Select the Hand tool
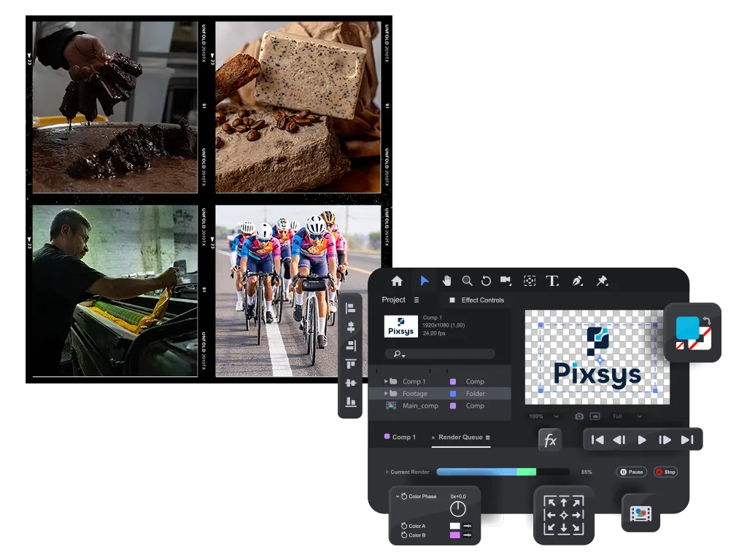Image resolution: width=747 pixels, height=560 pixels. tap(446, 281)
